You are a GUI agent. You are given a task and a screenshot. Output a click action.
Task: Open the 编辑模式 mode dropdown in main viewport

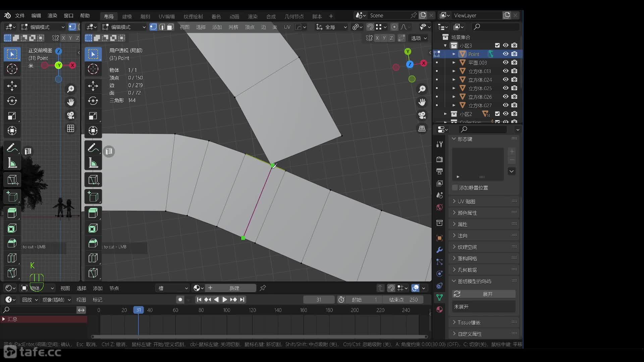[x=124, y=27]
